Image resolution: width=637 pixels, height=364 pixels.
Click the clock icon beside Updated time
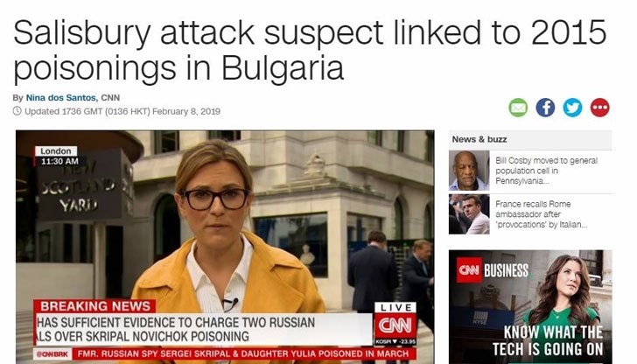pos(17,111)
